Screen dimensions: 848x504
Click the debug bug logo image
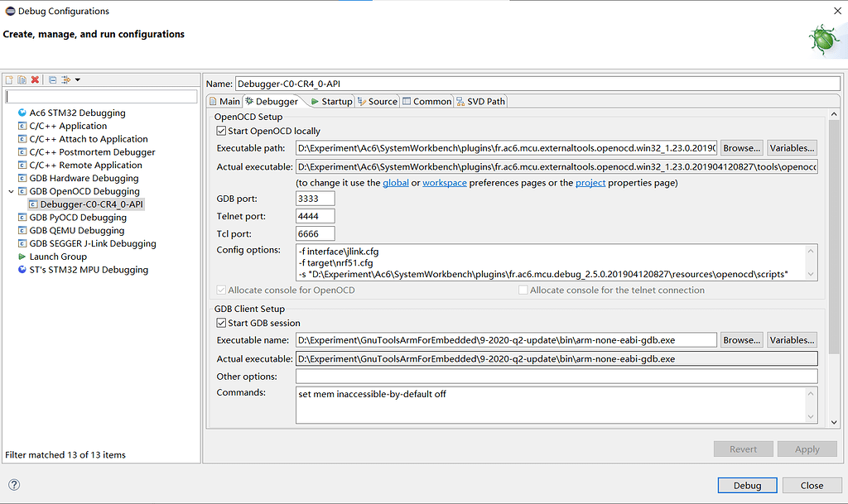[825, 40]
